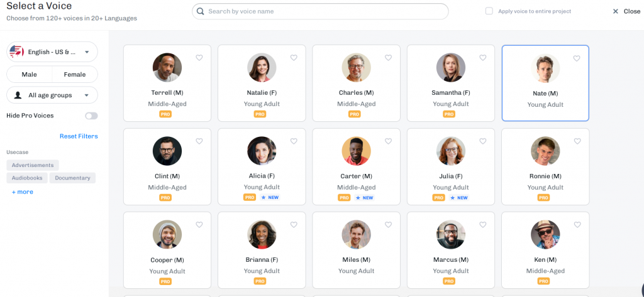644x297 pixels.
Task: Open English - US language dropdown
Action: (x=52, y=51)
